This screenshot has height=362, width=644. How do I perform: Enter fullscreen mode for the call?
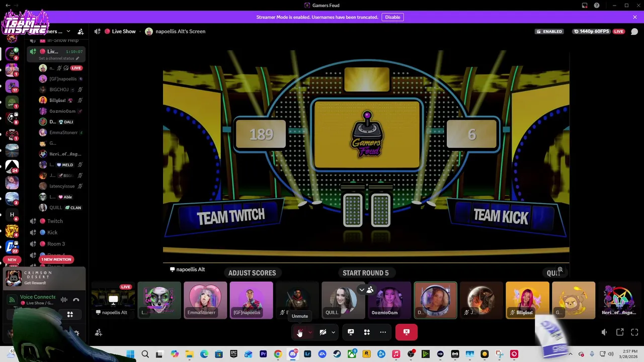click(x=634, y=332)
